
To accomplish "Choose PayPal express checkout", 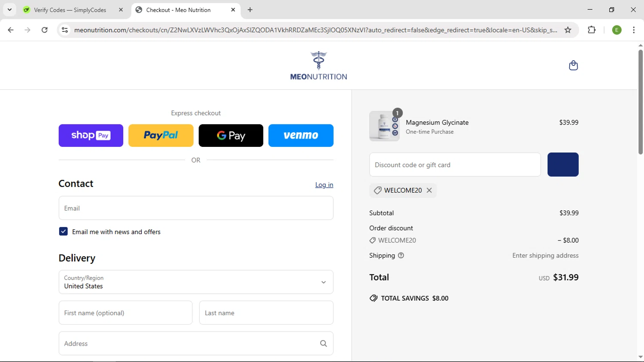I will click(161, 136).
